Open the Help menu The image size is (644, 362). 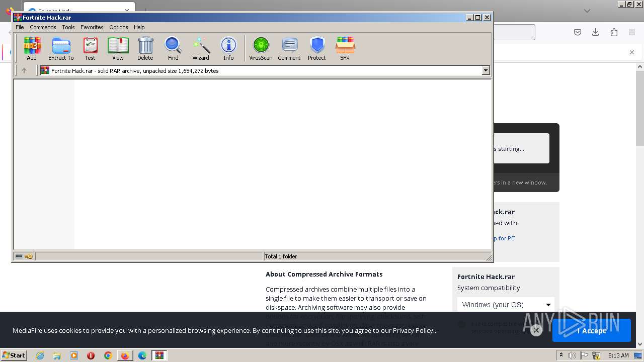pos(139,27)
